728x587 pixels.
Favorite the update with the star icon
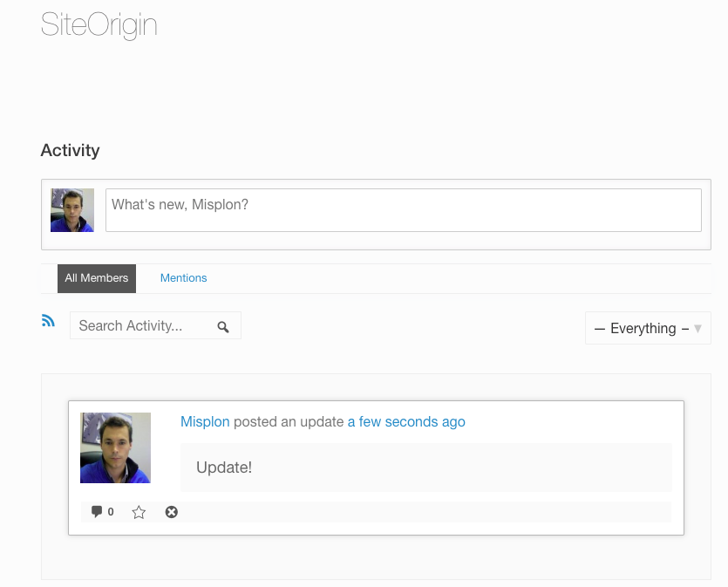(x=139, y=512)
